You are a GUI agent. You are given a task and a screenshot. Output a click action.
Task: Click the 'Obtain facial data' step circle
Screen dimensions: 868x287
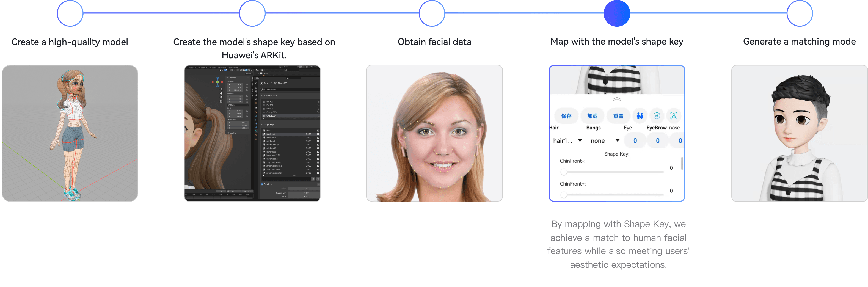(432, 13)
